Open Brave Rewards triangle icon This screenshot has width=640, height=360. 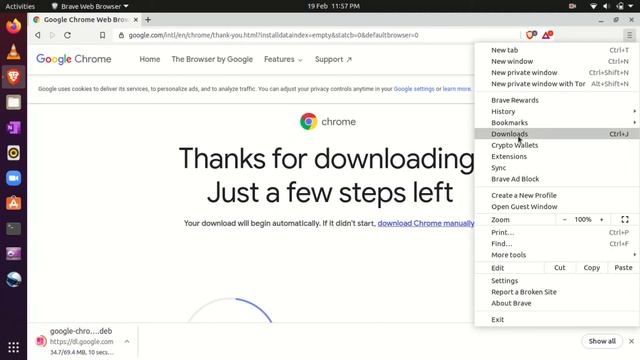tap(547, 35)
